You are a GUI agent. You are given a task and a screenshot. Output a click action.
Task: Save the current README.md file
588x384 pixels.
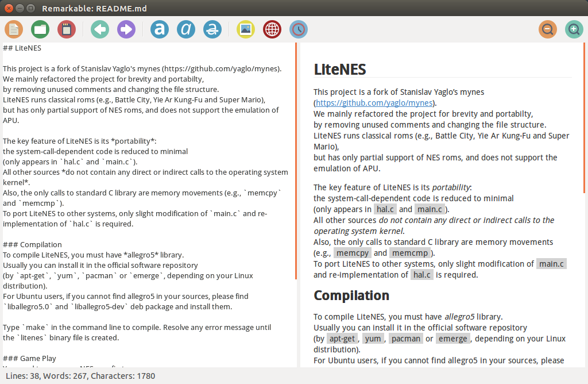[x=67, y=29]
